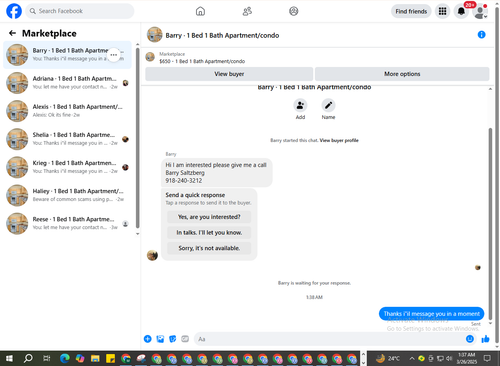Click the 24°C weather widget
Screen dimensions: 500x366
pyautogui.click(x=388, y=359)
